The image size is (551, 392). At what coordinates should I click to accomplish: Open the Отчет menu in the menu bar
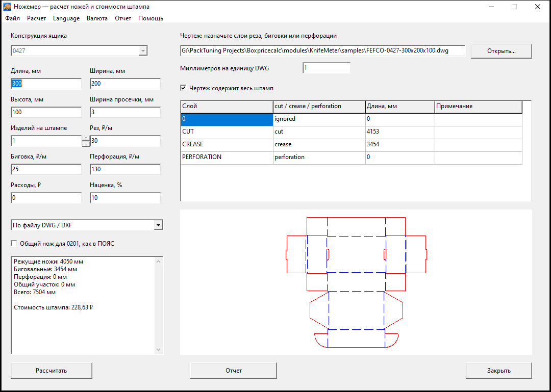click(123, 18)
